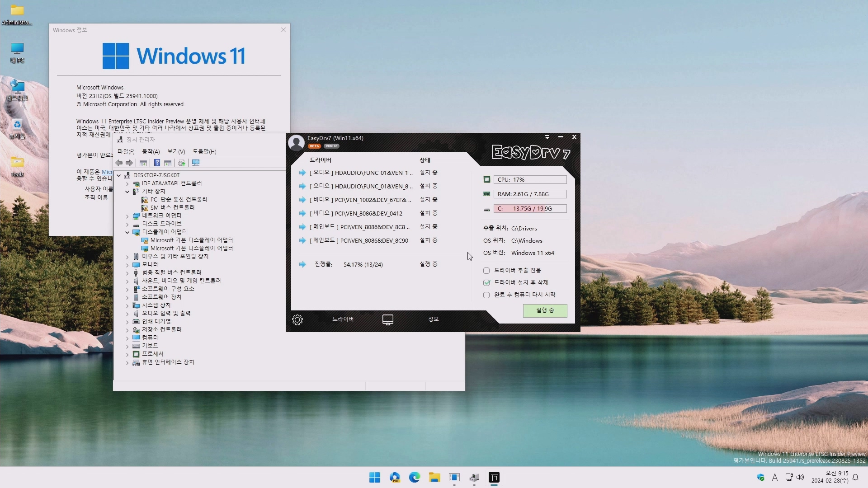The height and width of the screenshot is (488, 868).
Task: Open the 보기(V) menu in Device Manager
Action: (x=176, y=152)
